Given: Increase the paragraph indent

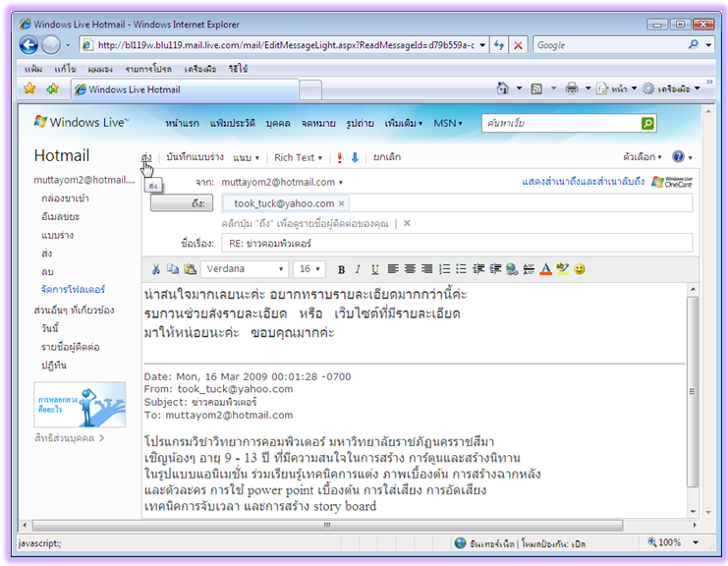Looking at the screenshot, I should (495, 269).
